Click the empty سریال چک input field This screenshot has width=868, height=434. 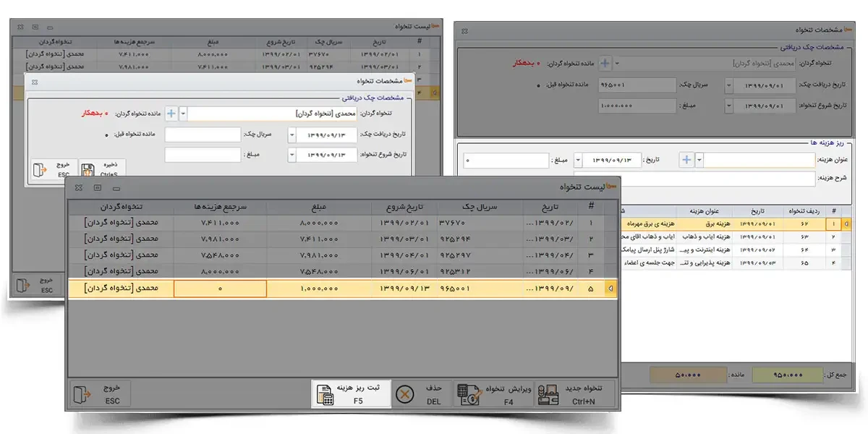[203, 135]
